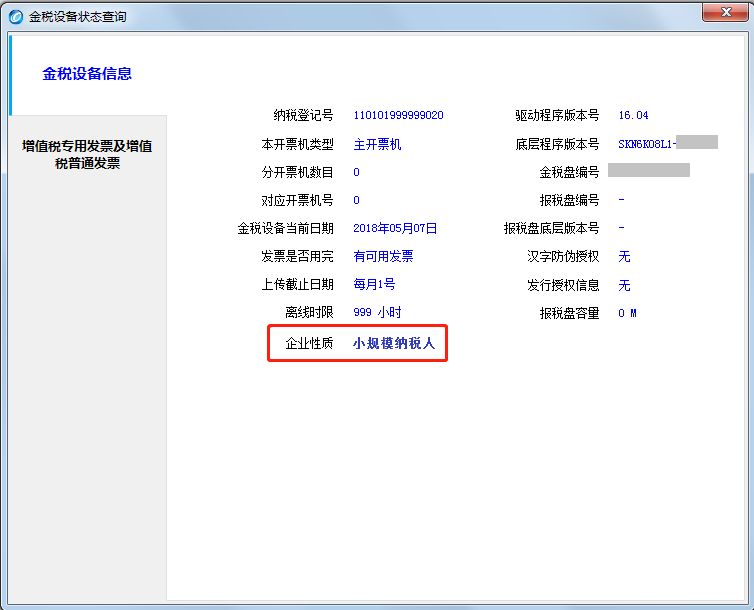Click firmware version SKN6K08L1 text
Image resolution: width=754 pixels, height=610 pixels.
point(647,144)
